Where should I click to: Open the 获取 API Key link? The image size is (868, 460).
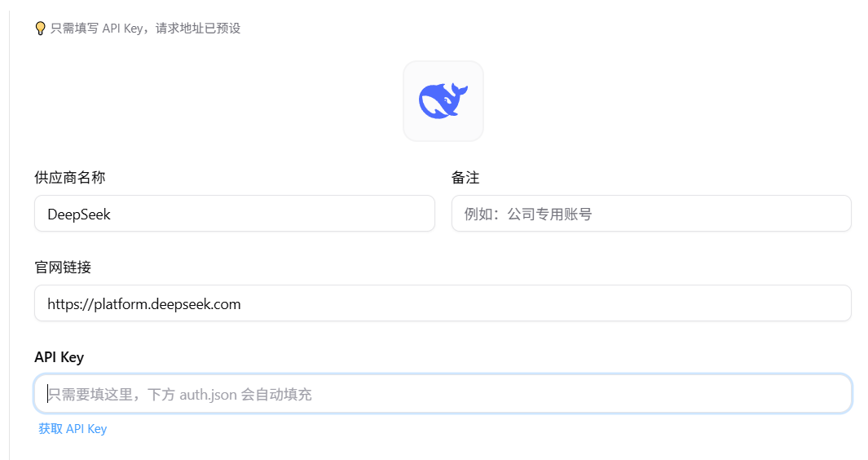click(73, 428)
